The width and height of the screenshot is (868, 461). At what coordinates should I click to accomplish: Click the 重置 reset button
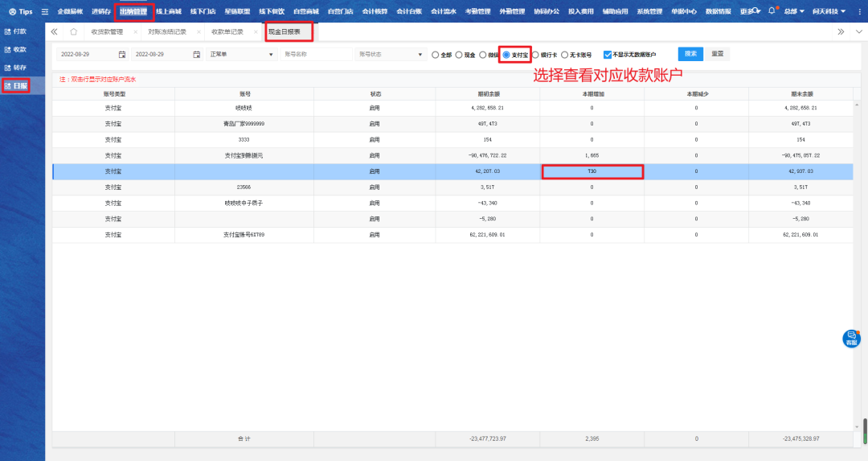(717, 54)
